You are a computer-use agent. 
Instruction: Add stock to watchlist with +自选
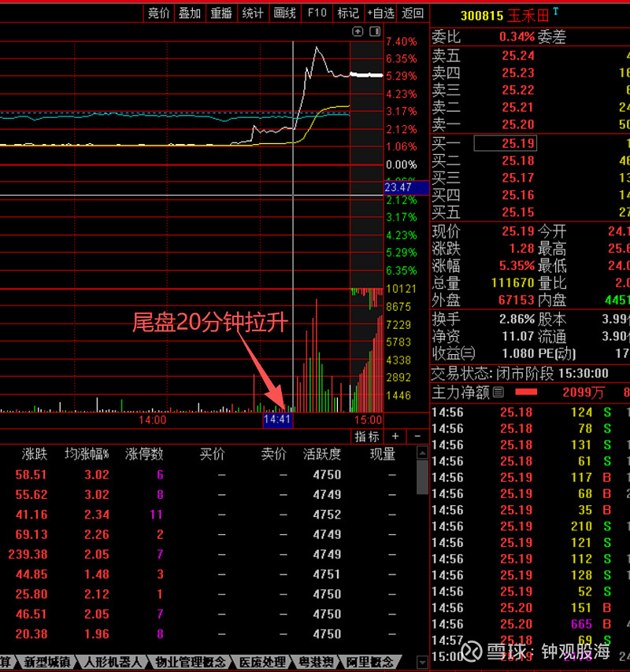[x=380, y=13]
